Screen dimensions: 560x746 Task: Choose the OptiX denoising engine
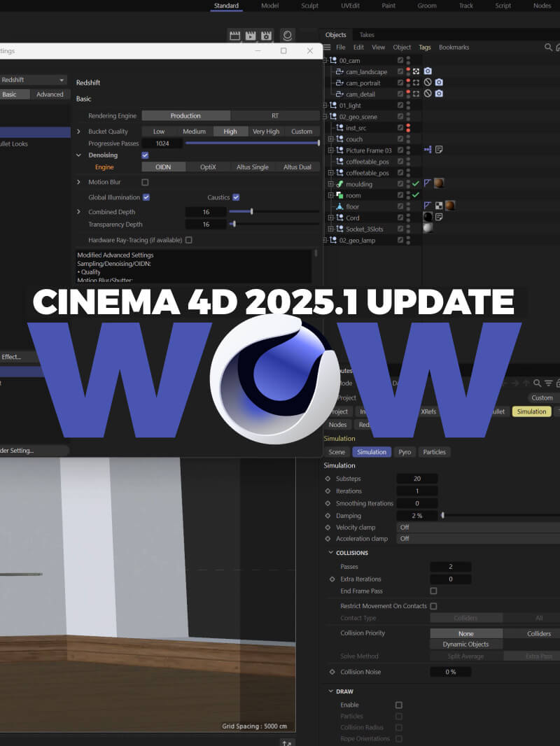point(208,167)
